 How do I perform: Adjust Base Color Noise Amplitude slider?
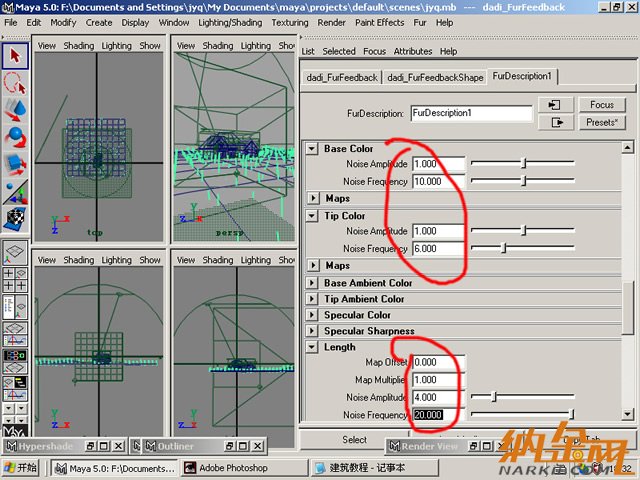(523, 163)
